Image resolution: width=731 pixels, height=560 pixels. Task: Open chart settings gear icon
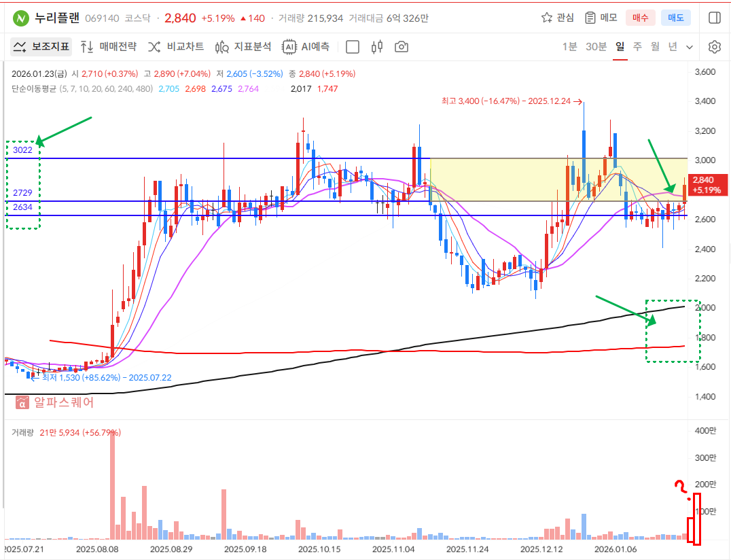pos(714,47)
